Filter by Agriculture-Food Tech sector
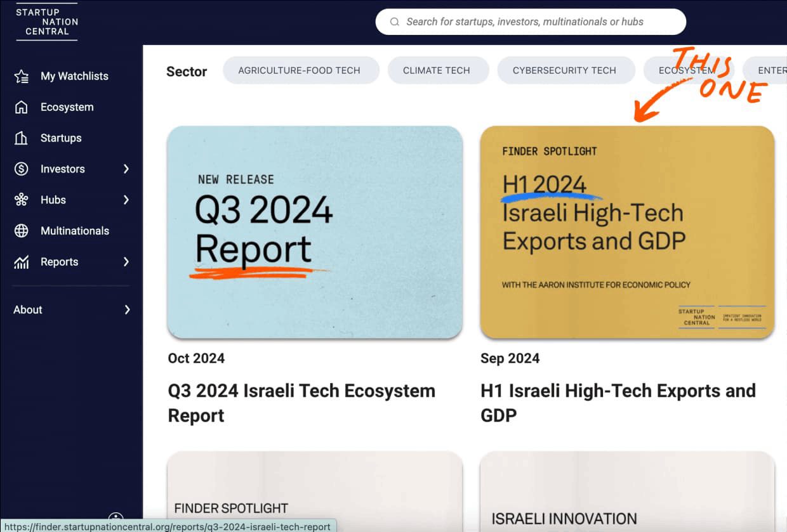Viewport: 787px width, 532px height. [x=300, y=70]
